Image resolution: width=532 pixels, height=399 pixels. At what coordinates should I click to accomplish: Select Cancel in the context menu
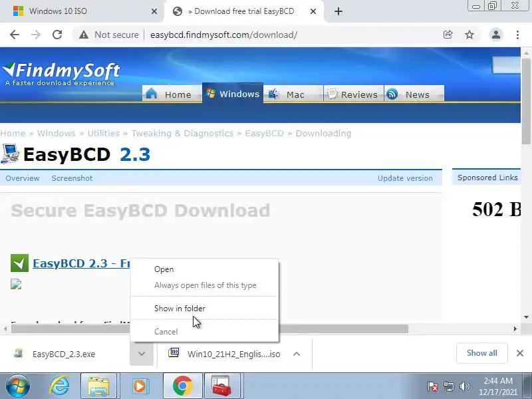(204, 331)
